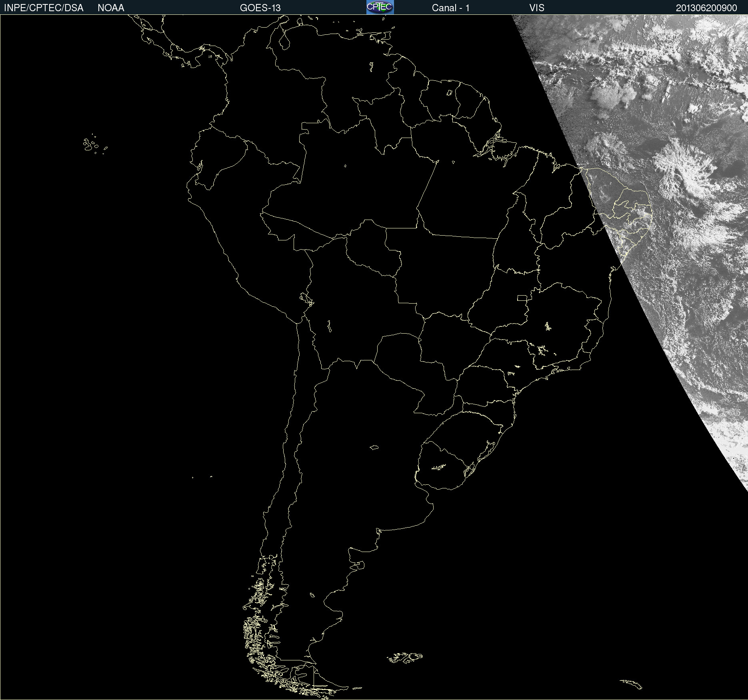Click the CPTEC logo icon

pyautogui.click(x=380, y=7)
